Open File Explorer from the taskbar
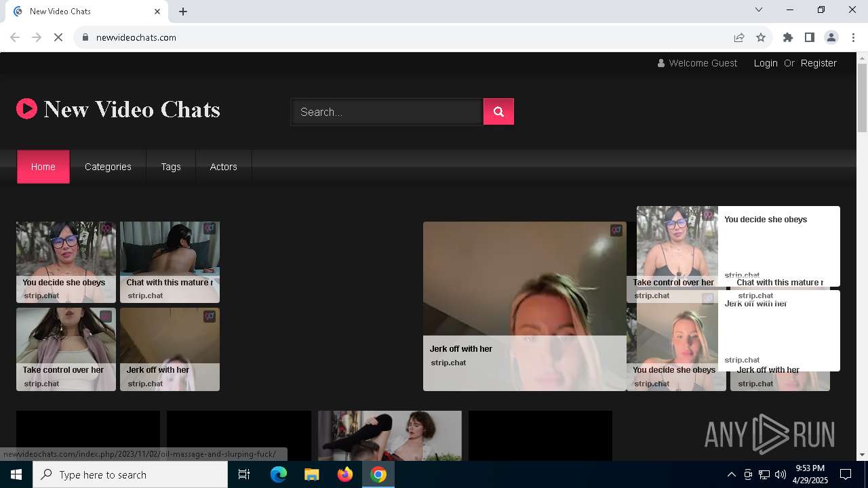 tap(312, 474)
